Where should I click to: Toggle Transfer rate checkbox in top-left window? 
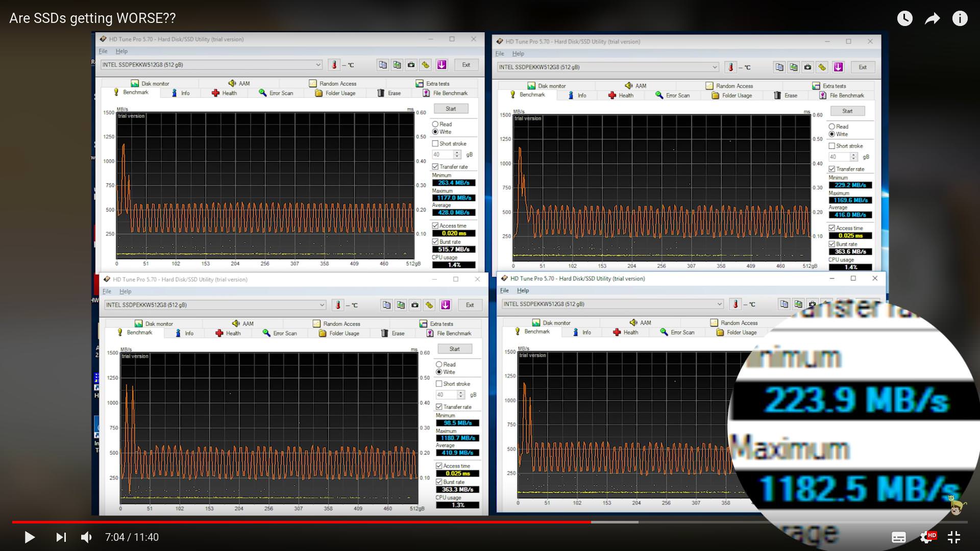[435, 166]
